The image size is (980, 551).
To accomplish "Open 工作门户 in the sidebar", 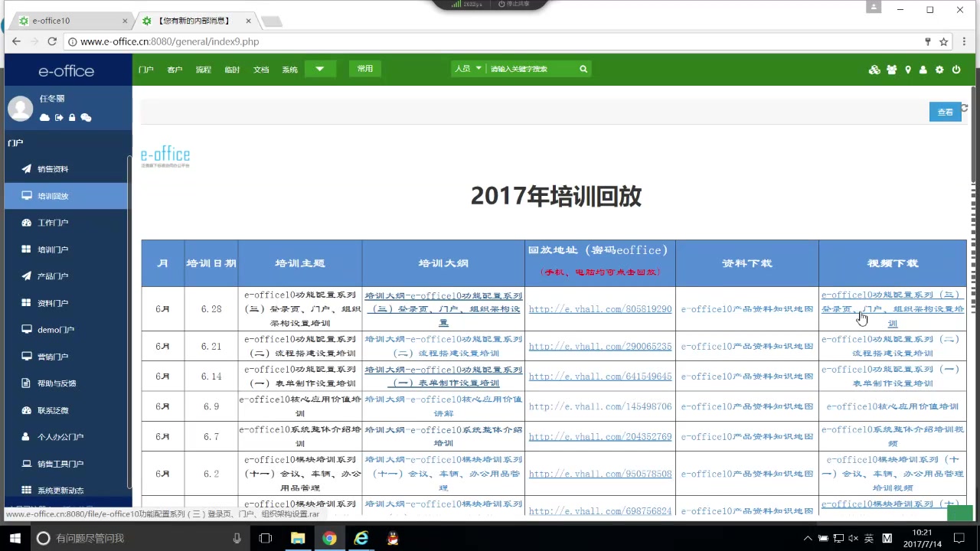I will (66, 223).
